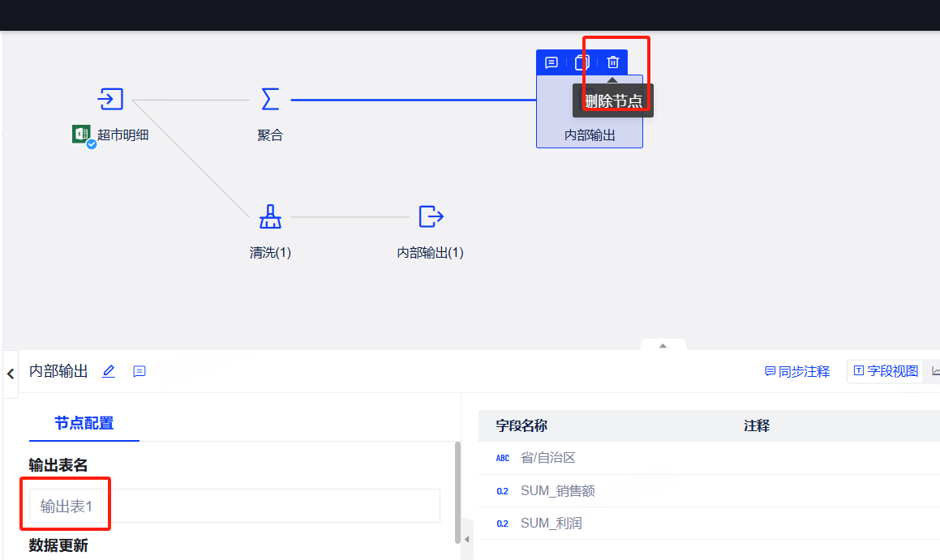Click the chart view icon right of 字段视图

tap(935, 371)
